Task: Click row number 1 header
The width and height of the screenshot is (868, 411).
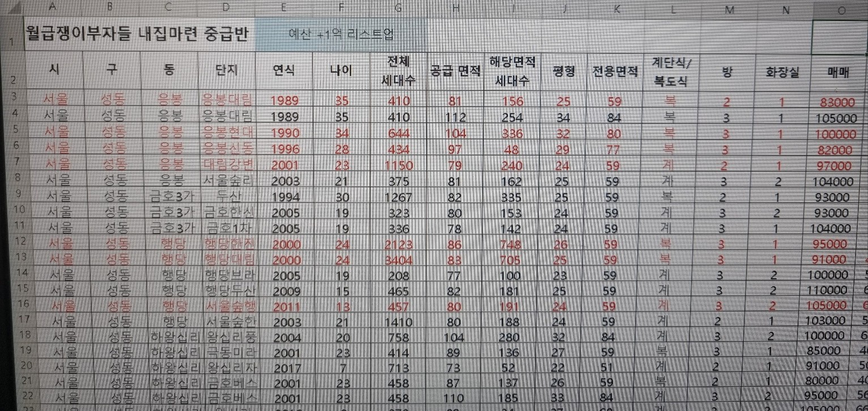Action: pyautogui.click(x=11, y=35)
